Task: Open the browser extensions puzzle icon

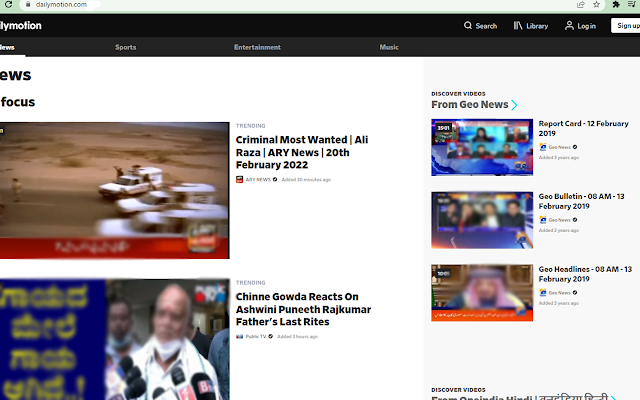Action: pyautogui.click(x=616, y=4)
